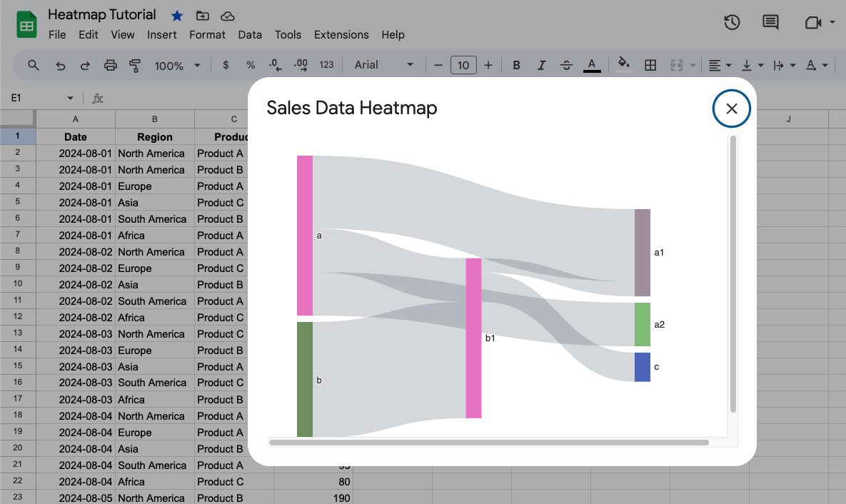Toggle bold formatting
The image size is (846, 504).
pyautogui.click(x=516, y=65)
